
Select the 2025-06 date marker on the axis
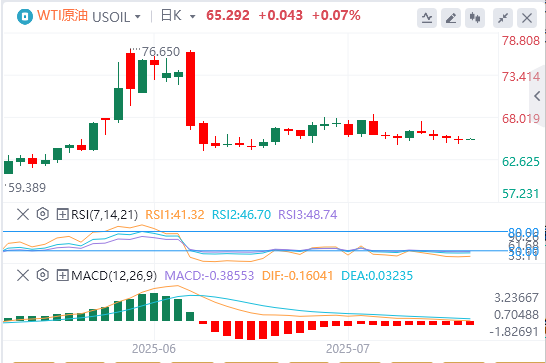(x=154, y=349)
